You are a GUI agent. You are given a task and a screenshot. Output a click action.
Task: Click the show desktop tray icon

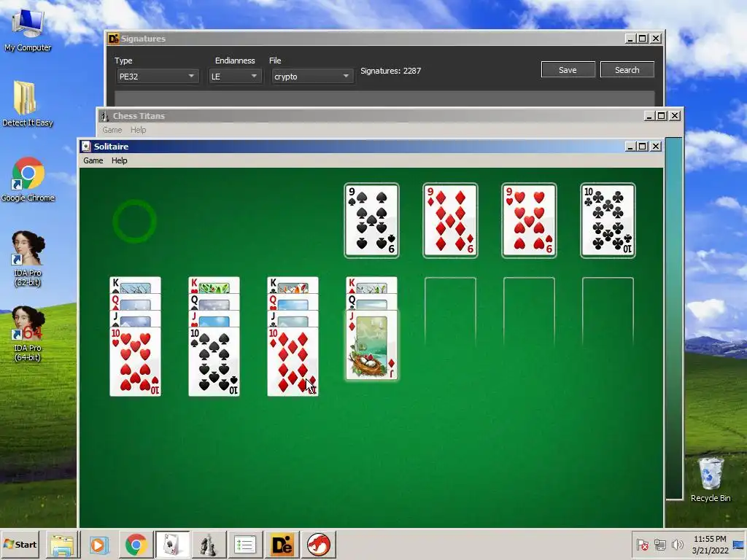[x=739, y=544]
